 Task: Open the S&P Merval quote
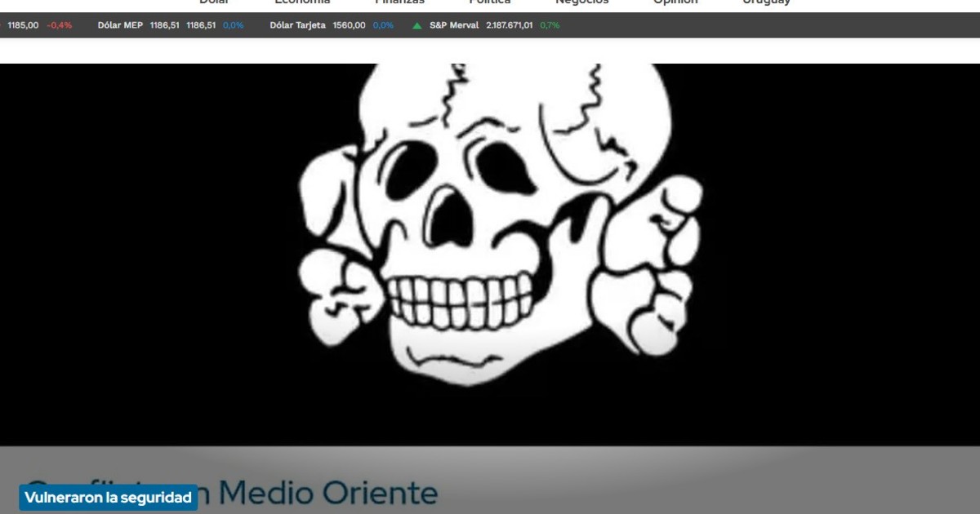coord(454,25)
